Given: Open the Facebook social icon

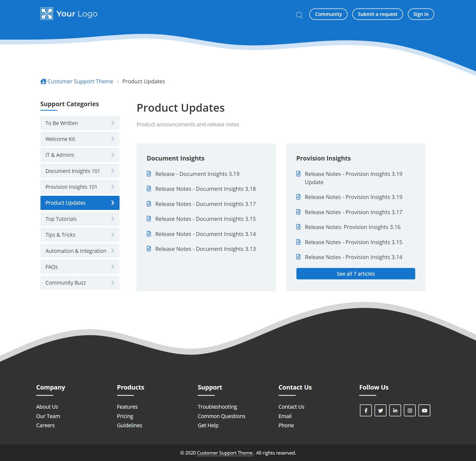Looking at the screenshot, I should [366, 410].
